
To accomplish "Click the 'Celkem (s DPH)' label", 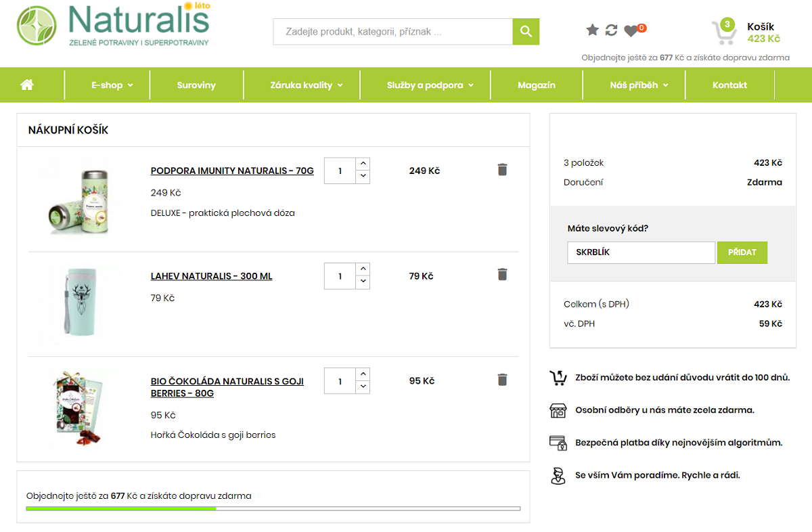I will click(596, 304).
